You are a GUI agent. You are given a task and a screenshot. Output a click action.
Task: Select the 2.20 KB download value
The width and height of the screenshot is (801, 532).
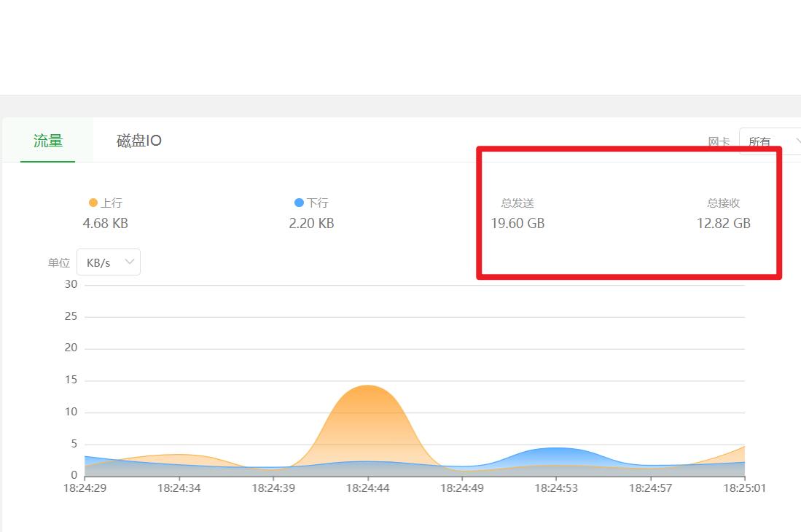pyautogui.click(x=311, y=224)
